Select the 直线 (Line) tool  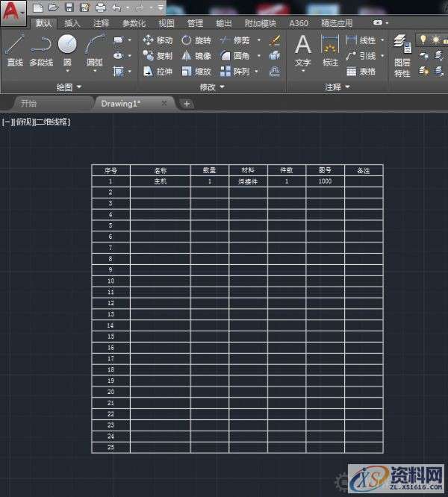click(15, 50)
